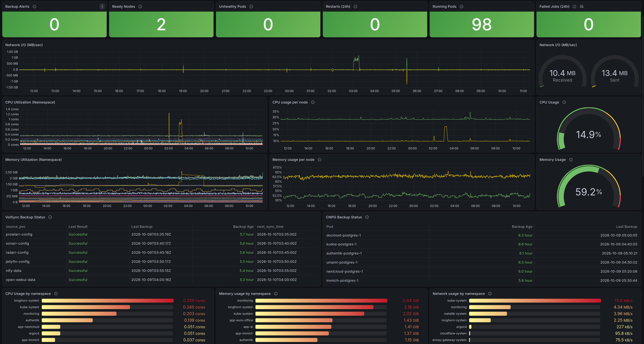Click Network usage by namespace info icon
Image resolution: width=644 pixels, height=344 pixels.
490,294
